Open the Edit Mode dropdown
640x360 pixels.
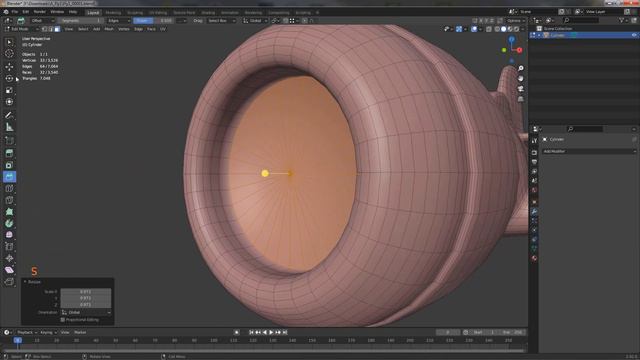pos(22,29)
